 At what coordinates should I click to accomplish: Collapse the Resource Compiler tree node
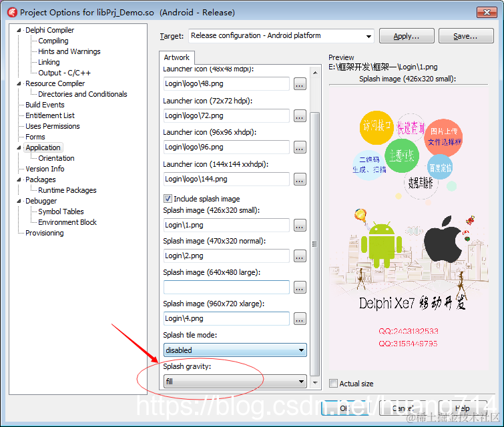click(x=19, y=83)
